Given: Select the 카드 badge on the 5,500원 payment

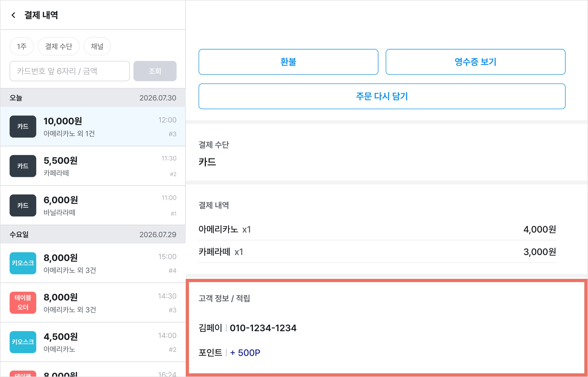Looking at the screenshot, I should [23, 166].
